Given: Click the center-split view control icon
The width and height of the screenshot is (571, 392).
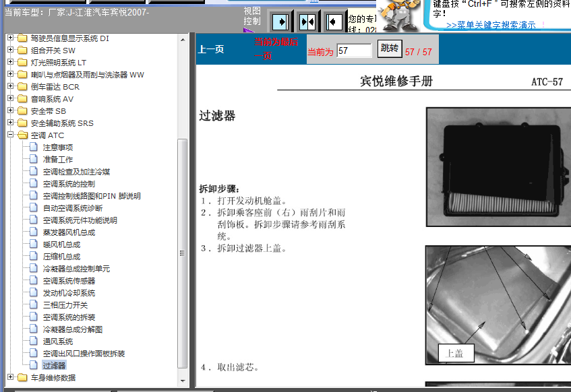Looking at the screenshot, I should click(307, 22).
